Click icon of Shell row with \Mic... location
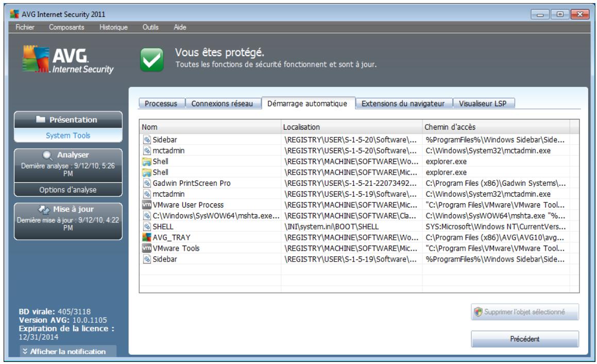This screenshot has width=597, height=364. click(x=147, y=172)
